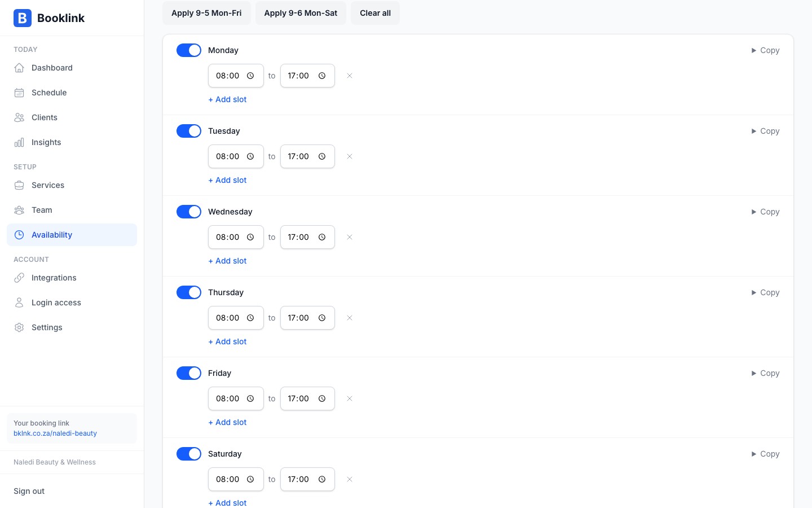Click the Insights bar chart icon
Image resolution: width=812 pixels, height=508 pixels.
click(x=19, y=142)
